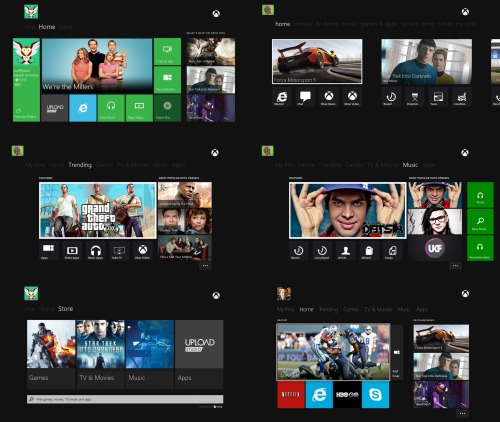Screen dimensions: 500x422
Task: Focus the 'Find games, movies, TV' search field
Action: pos(125,399)
